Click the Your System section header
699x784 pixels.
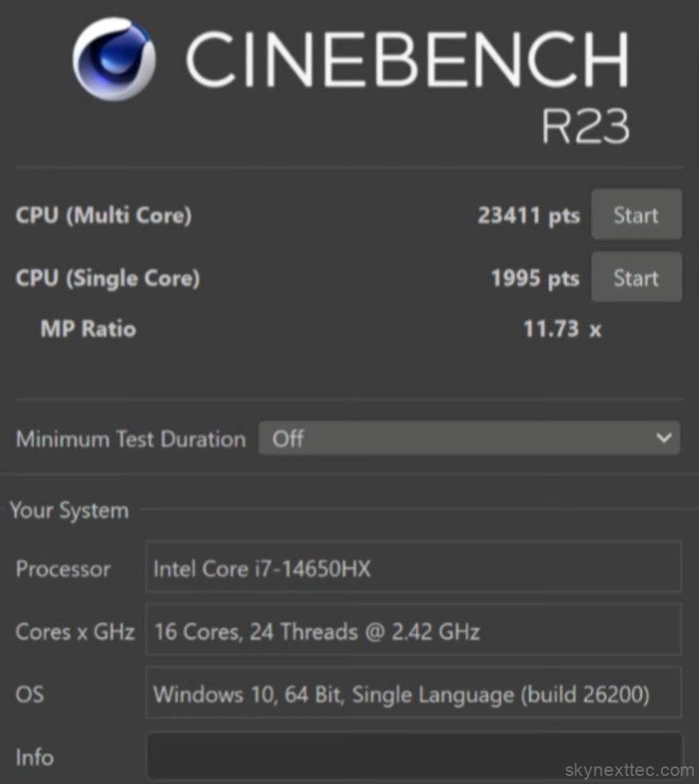coord(69,510)
